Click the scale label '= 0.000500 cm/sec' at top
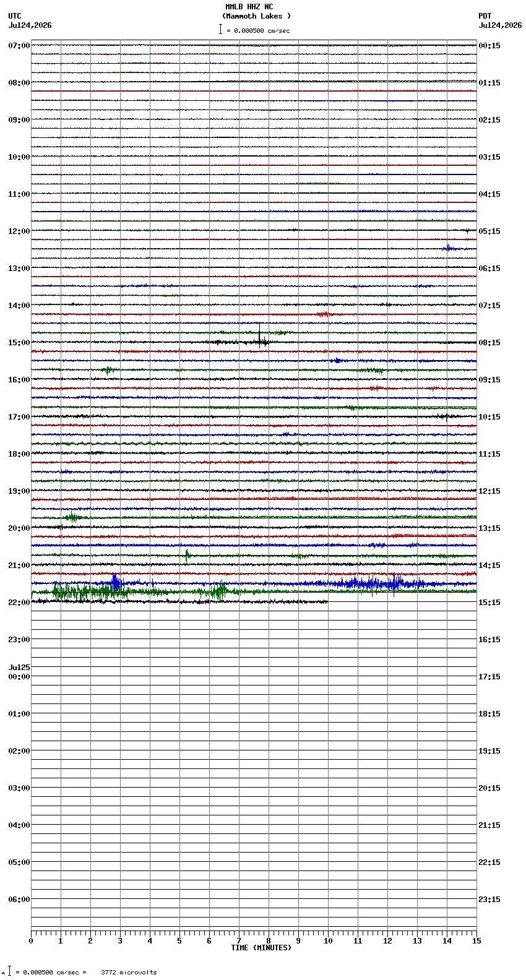Viewport: 526px width, 980px height. 258,30
